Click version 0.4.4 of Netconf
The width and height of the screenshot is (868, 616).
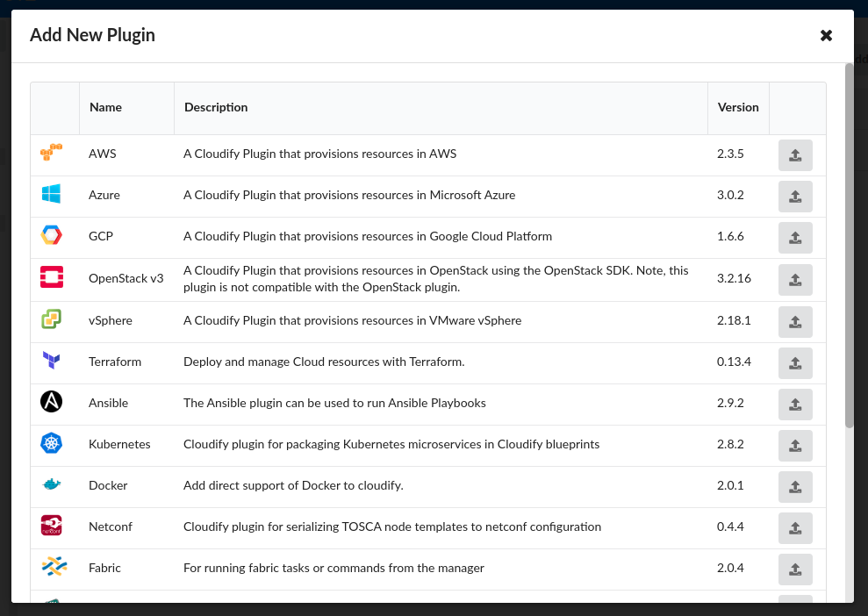coord(730,526)
